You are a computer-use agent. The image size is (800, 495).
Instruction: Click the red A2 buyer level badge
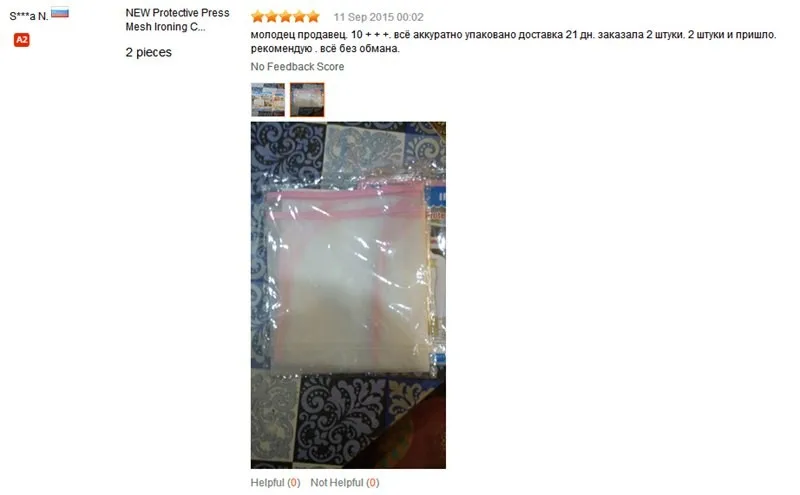21,40
